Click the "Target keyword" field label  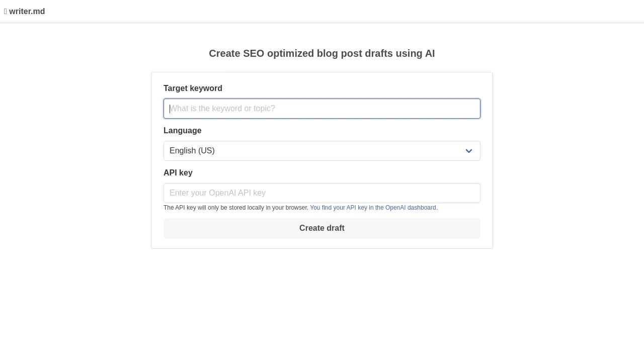pyautogui.click(x=193, y=88)
